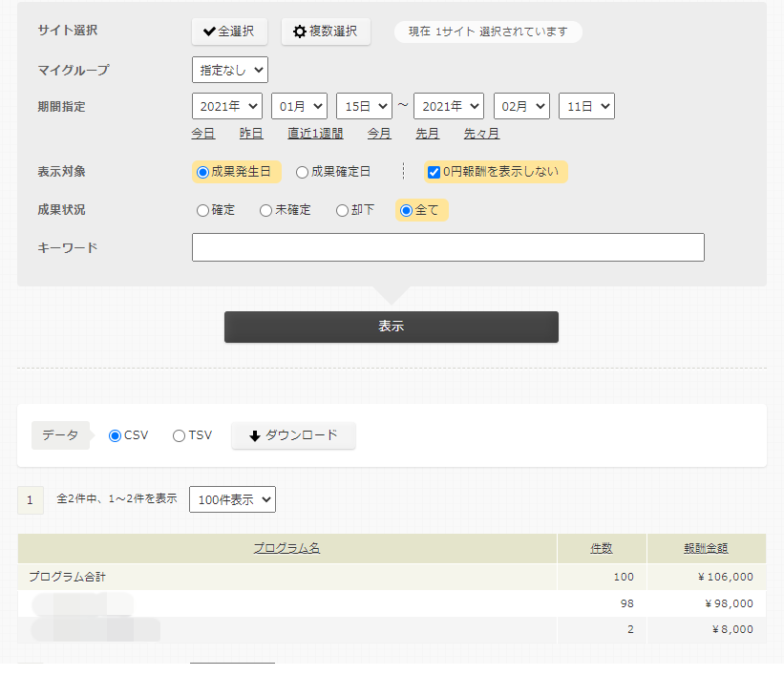Image resolution: width=784 pixels, height=676 pixels.
Task: Click the 直近1週間 shortcut link
Action: point(315,134)
